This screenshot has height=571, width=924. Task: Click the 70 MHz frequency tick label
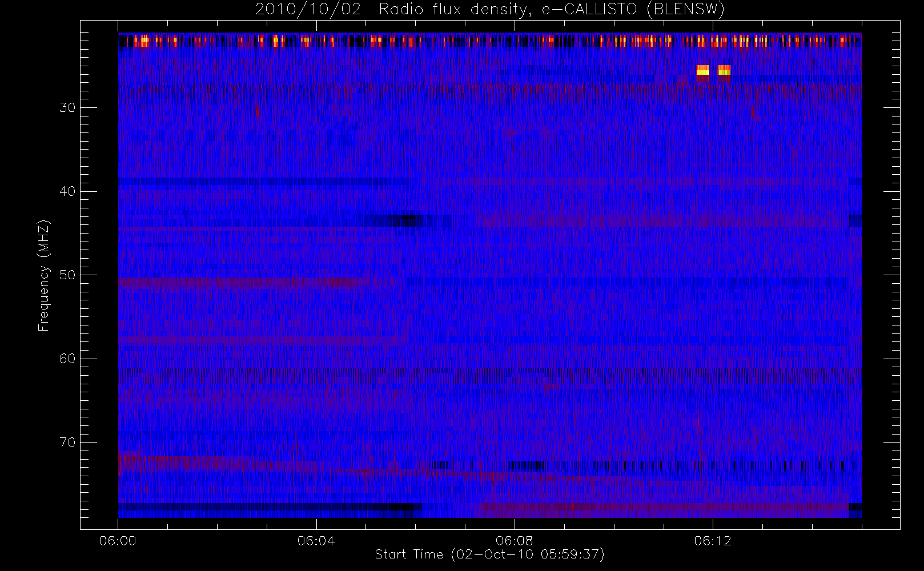tap(67, 442)
